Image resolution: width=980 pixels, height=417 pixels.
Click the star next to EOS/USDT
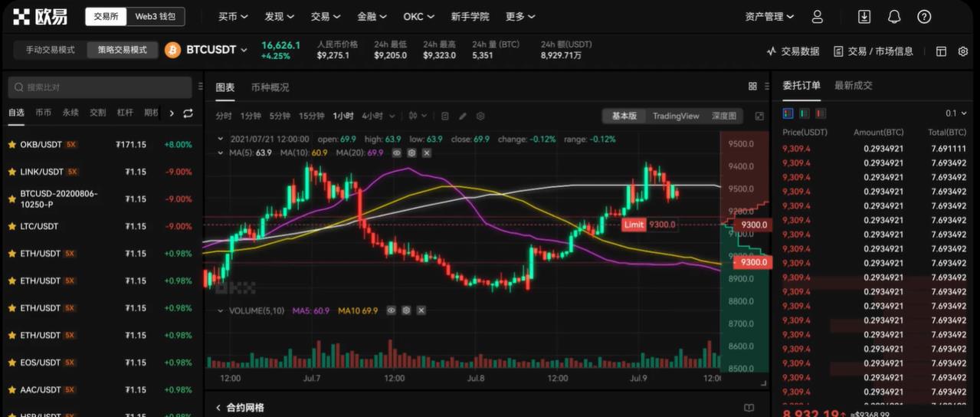[12, 363]
